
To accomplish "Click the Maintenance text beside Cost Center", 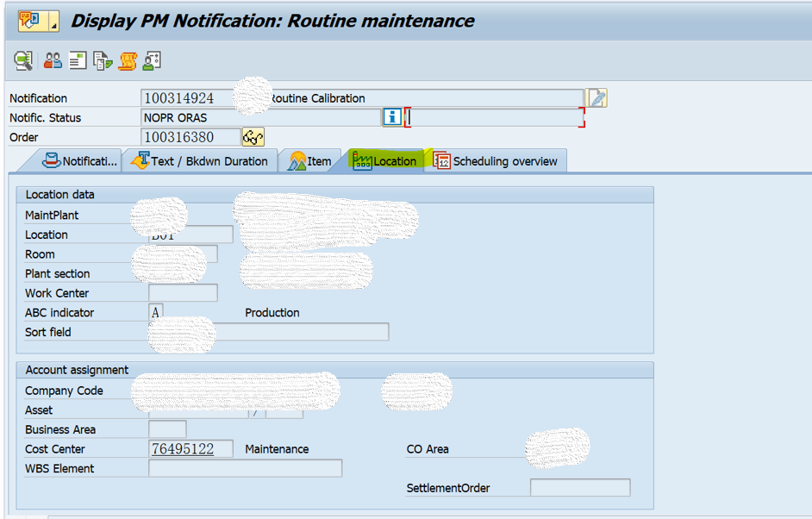I will coord(277,449).
